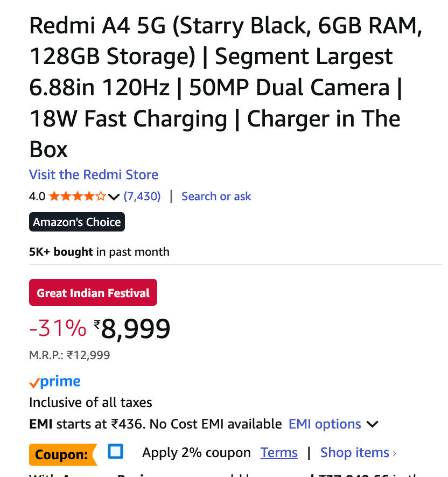This screenshot has width=448, height=477.
Task: Tick the 2% coupon checkbox
Action: [115, 451]
